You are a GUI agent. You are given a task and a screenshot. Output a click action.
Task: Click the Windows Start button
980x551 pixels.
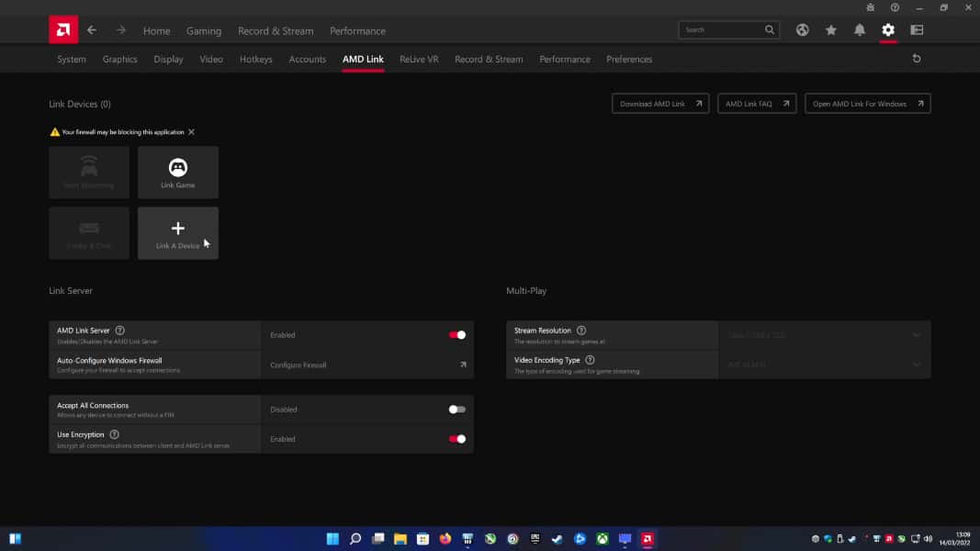(332, 539)
